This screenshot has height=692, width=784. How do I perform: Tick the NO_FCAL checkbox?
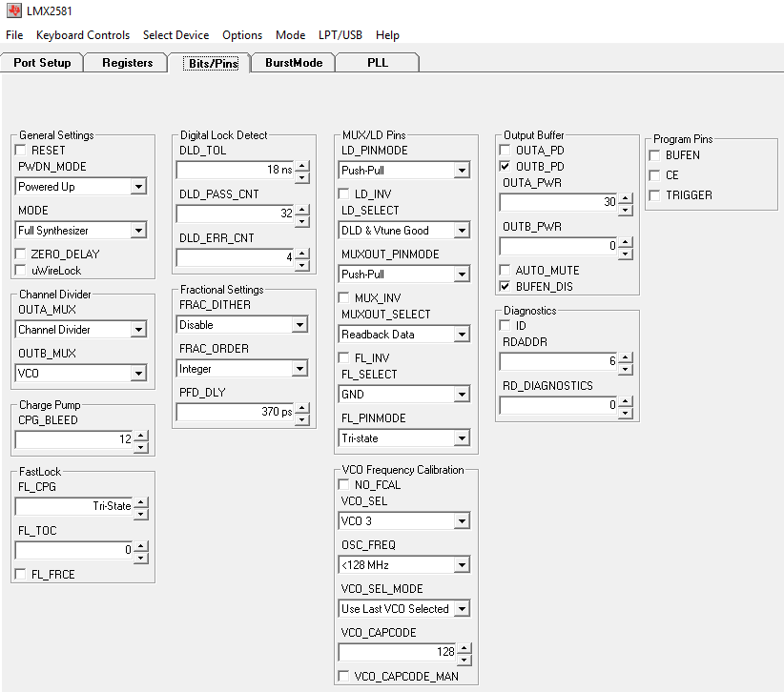point(343,484)
